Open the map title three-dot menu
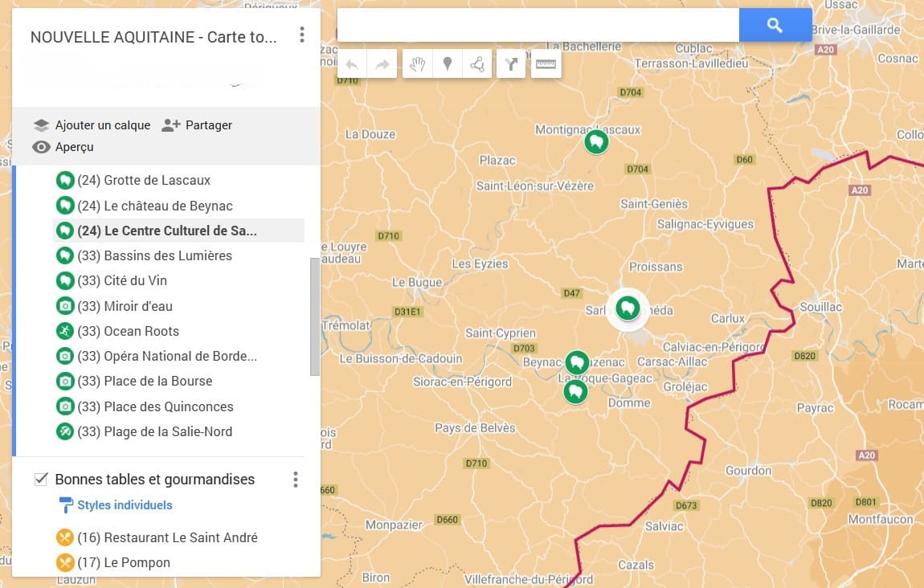Viewport: 924px width, 588px height. [x=302, y=35]
